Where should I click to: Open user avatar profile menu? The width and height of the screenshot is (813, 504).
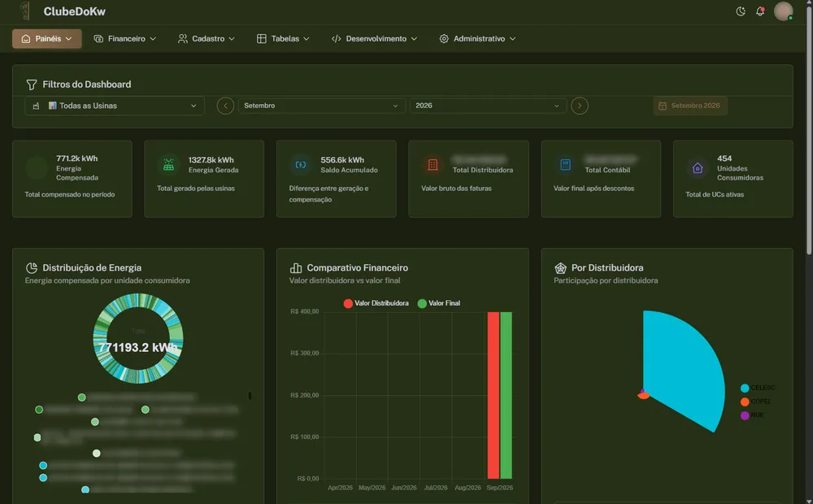(x=783, y=11)
